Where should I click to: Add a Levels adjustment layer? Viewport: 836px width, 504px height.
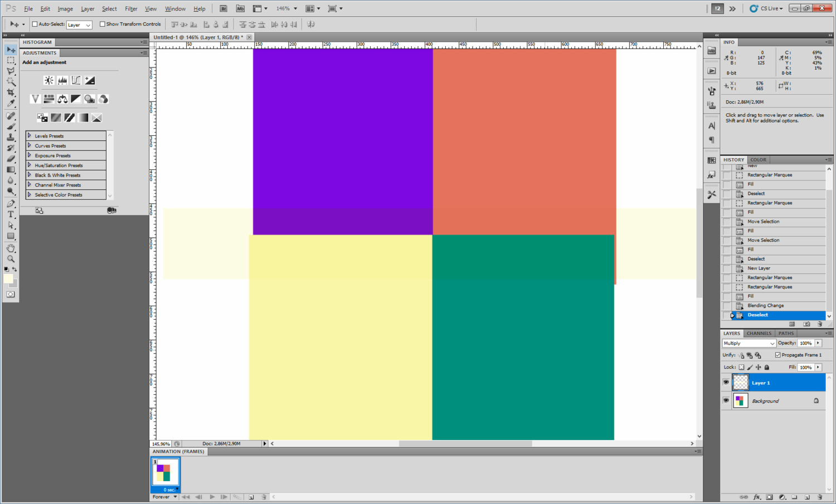pyautogui.click(x=62, y=80)
